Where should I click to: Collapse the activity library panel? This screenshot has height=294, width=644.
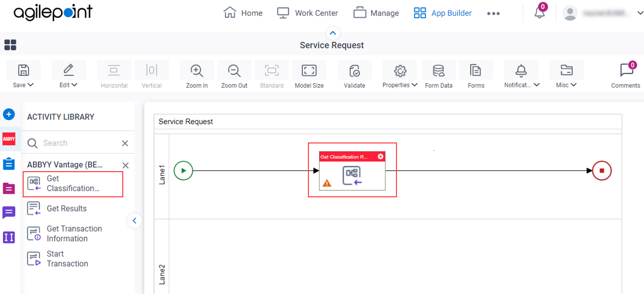click(134, 220)
